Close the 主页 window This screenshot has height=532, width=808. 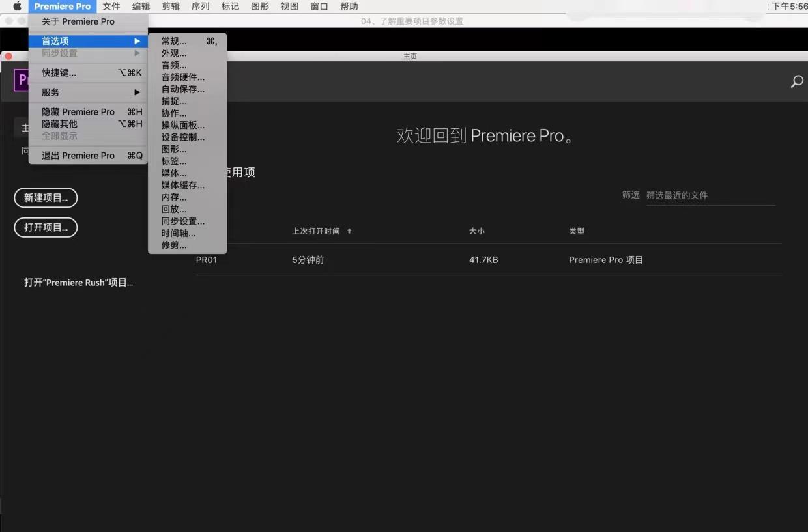tap(8, 57)
